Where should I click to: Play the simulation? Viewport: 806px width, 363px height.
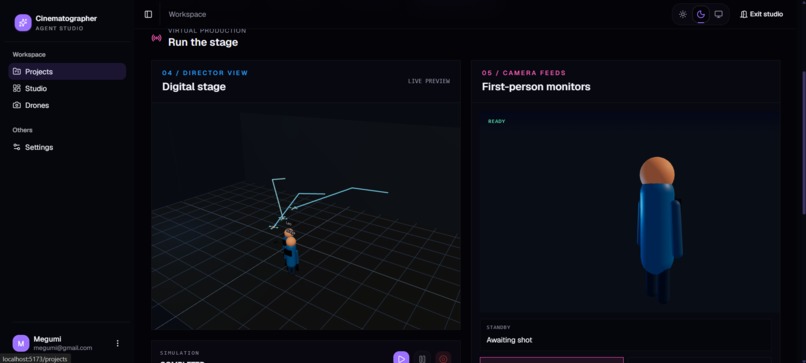click(x=401, y=358)
